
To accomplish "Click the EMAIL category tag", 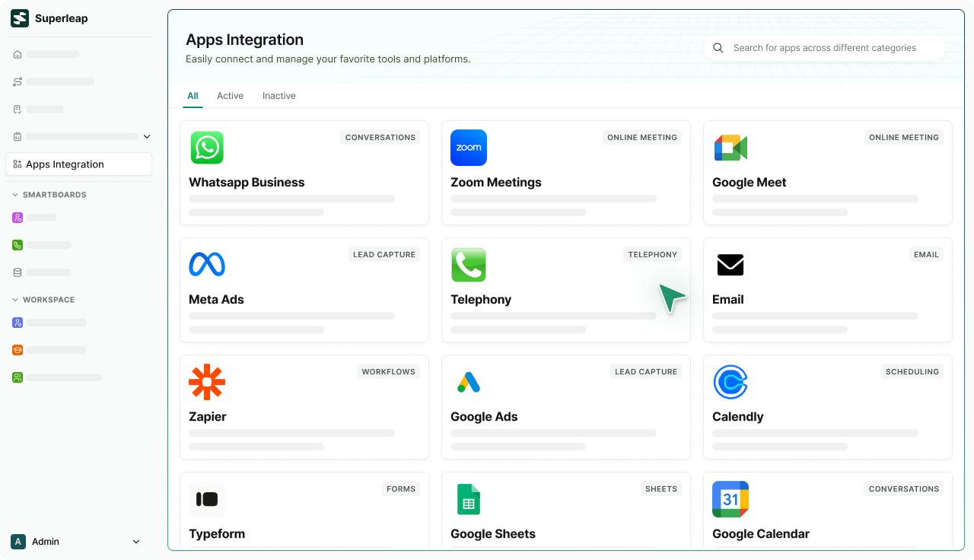I will coord(927,255).
